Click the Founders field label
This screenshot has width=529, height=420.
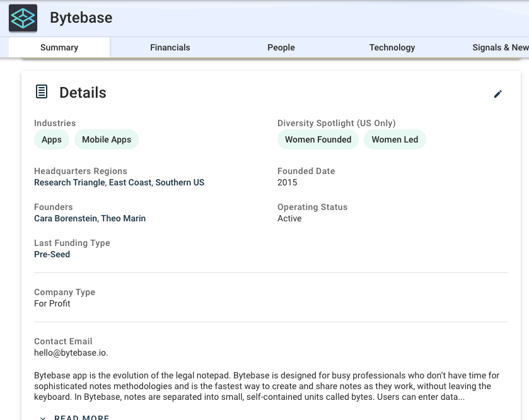click(54, 207)
